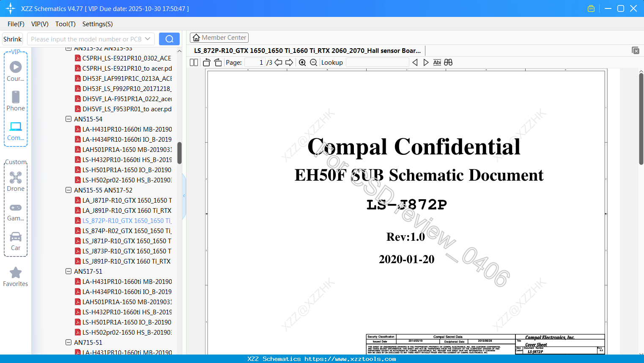Select the LS_872P-R10 Hall sensor Board tab
This screenshot has width=644, height=363.
307,50
